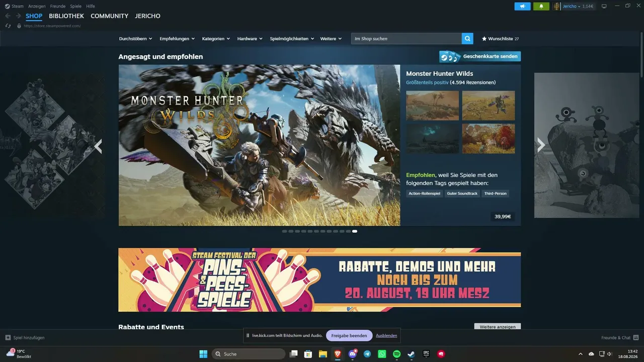The width and height of the screenshot is (644, 362).
Task: Expand the Durchstöbern dropdown
Action: pos(136,39)
